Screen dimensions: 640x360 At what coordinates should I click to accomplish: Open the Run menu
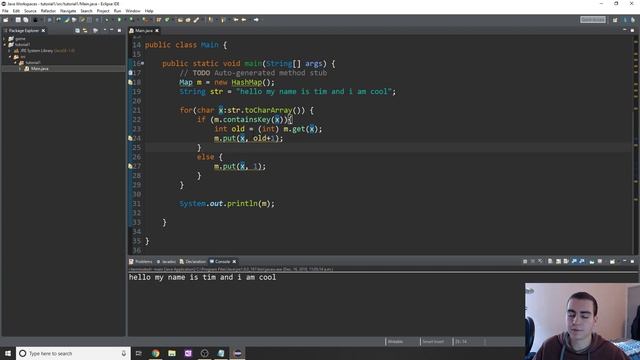(x=117, y=11)
